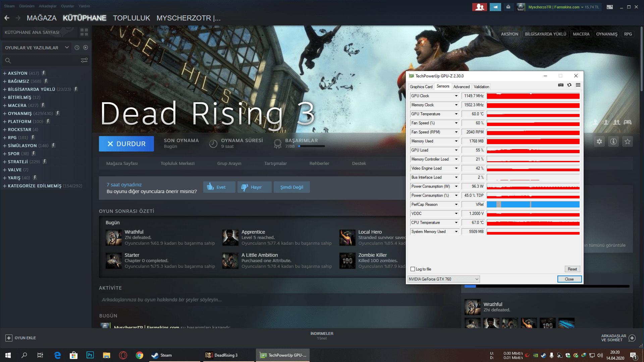Open the GPU-Z hamburger menu
The height and width of the screenshot is (362, 644).
point(578,85)
